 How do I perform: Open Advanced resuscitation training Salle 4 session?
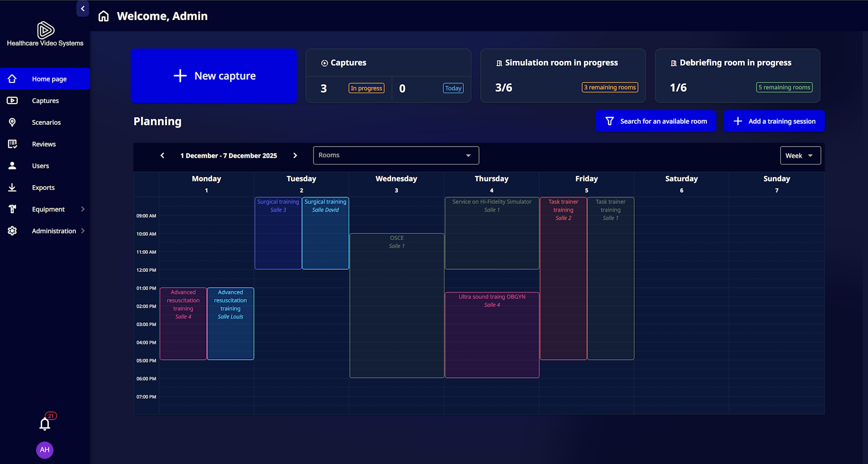(183, 323)
